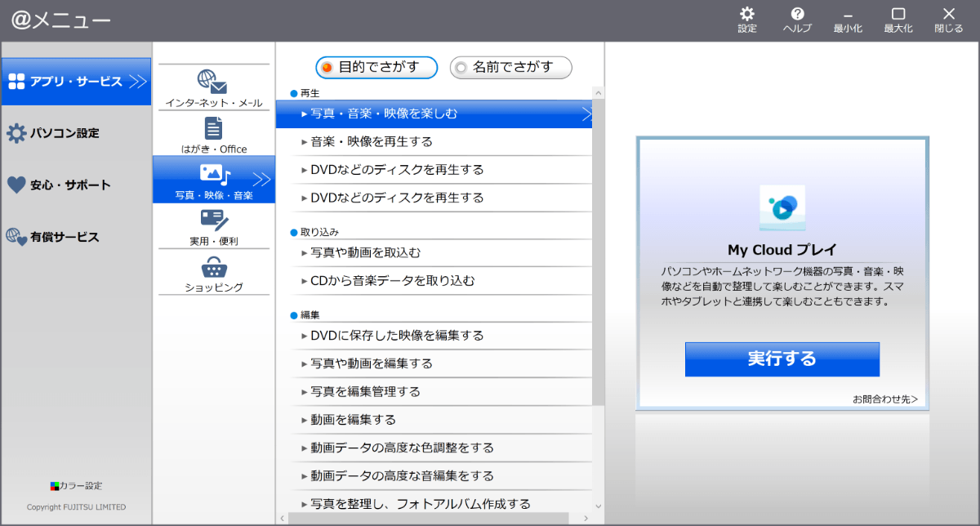Select the 名前でさがす radio button
Screen dimensions: 980x526
pos(461,68)
